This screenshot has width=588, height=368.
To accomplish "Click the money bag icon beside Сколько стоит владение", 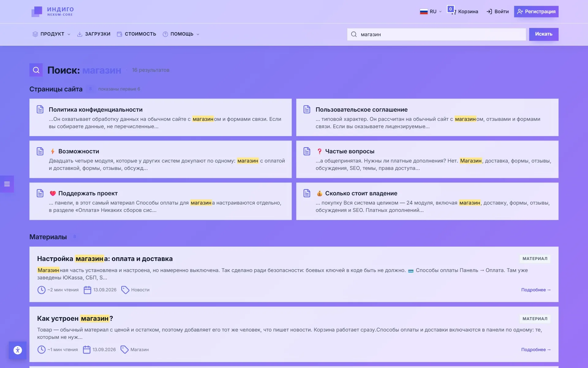I will click(x=319, y=193).
